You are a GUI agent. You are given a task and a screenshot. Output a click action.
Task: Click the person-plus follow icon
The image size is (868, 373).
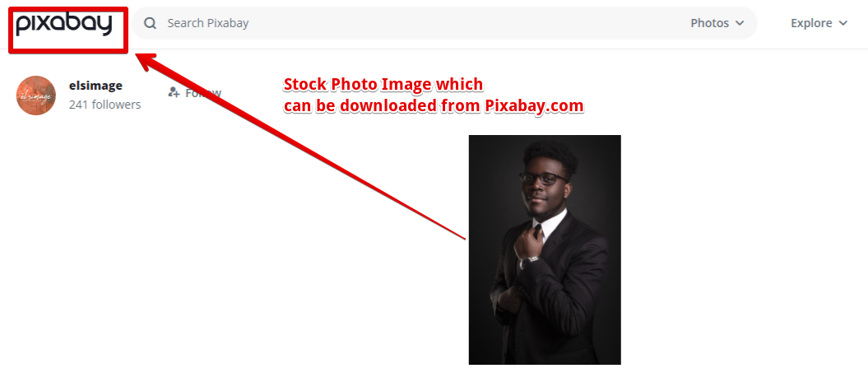(174, 92)
